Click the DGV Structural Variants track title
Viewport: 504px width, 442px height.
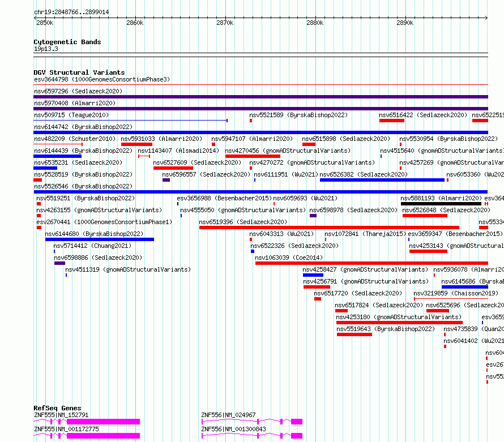79,72
